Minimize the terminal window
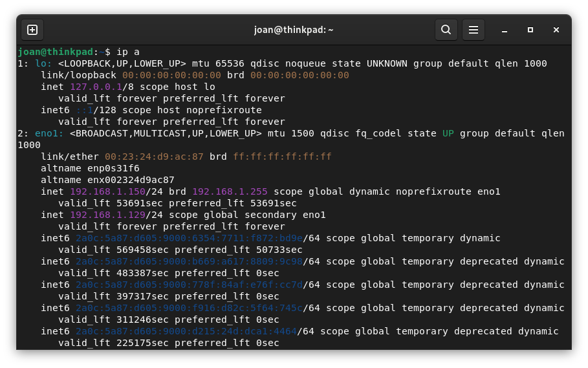 click(505, 30)
